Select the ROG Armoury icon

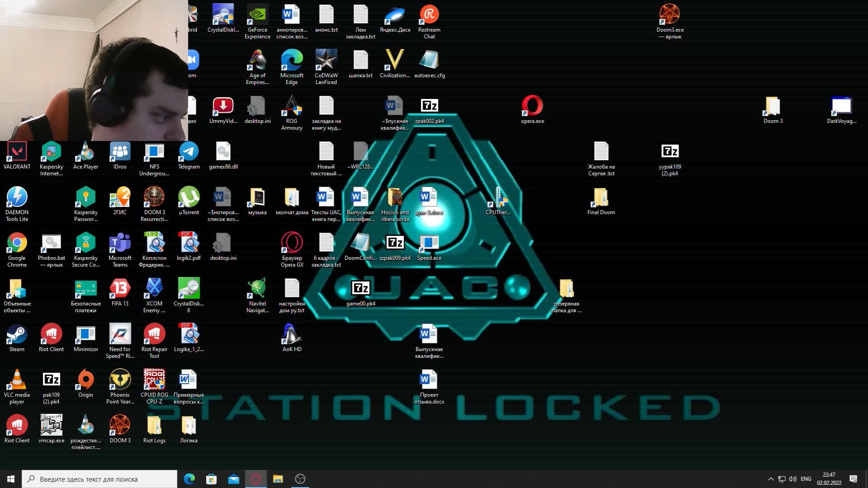tap(292, 107)
